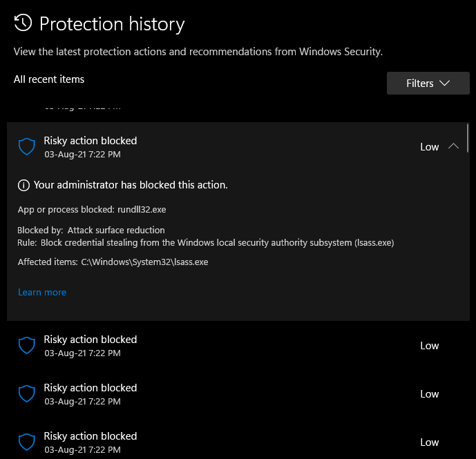The height and width of the screenshot is (459, 476).
Task: Click the shield icon of the expanded entry
Action: pyautogui.click(x=26, y=146)
